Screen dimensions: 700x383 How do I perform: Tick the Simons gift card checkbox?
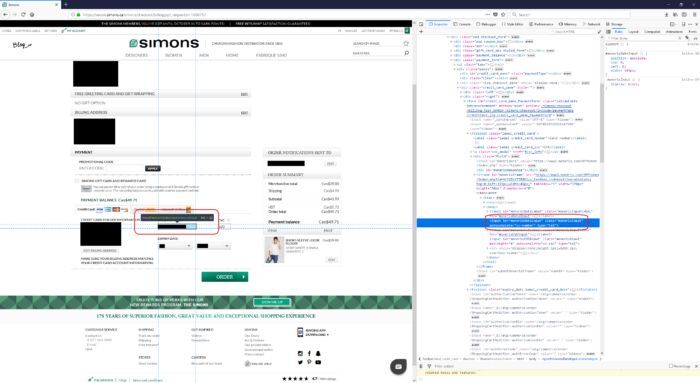[77, 181]
